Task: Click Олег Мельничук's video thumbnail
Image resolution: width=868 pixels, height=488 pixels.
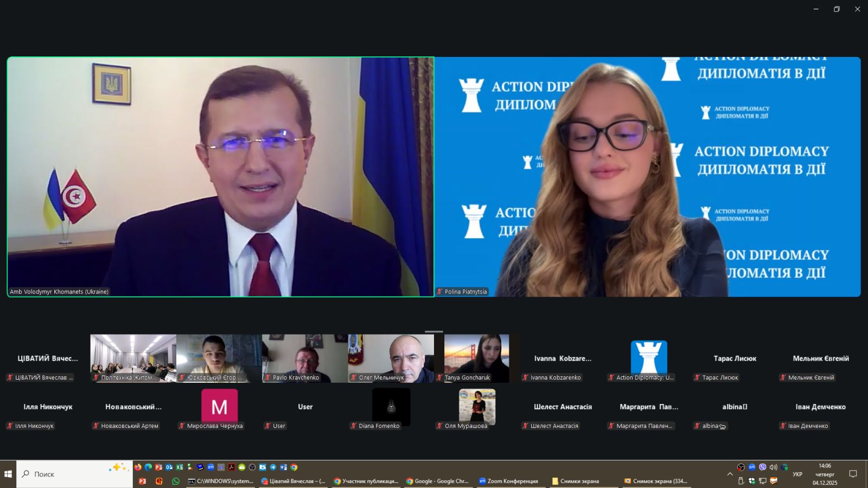Action: pyautogui.click(x=391, y=358)
